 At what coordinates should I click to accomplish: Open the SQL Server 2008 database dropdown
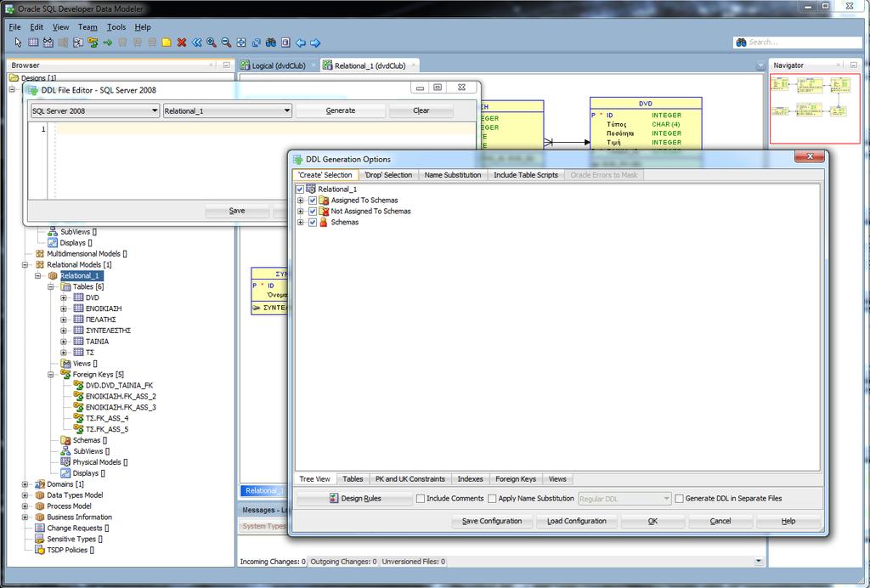coord(95,111)
